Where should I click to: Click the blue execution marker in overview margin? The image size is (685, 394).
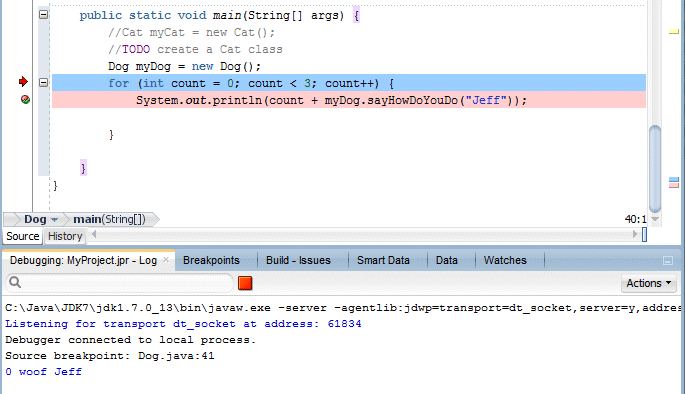tap(674, 180)
